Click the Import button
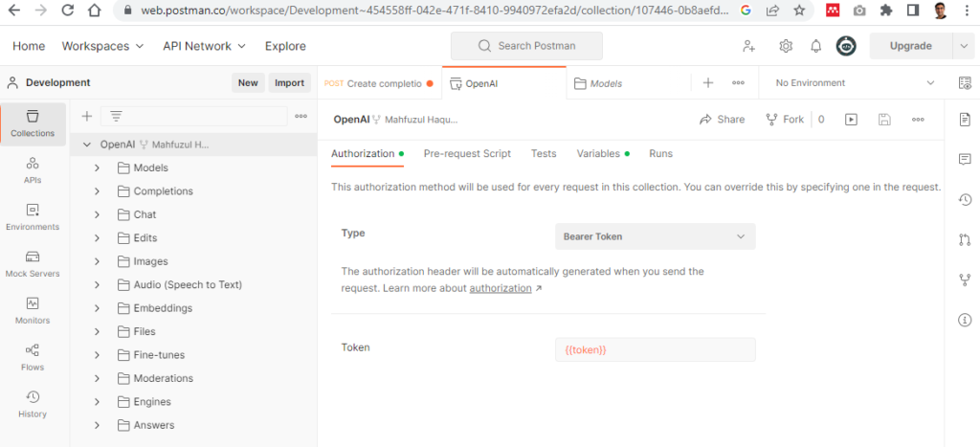 [289, 83]
